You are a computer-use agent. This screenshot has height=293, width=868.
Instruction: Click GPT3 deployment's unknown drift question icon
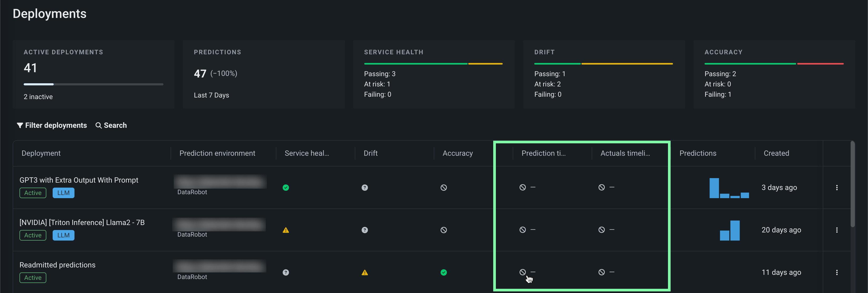click(x=365, y=187)
